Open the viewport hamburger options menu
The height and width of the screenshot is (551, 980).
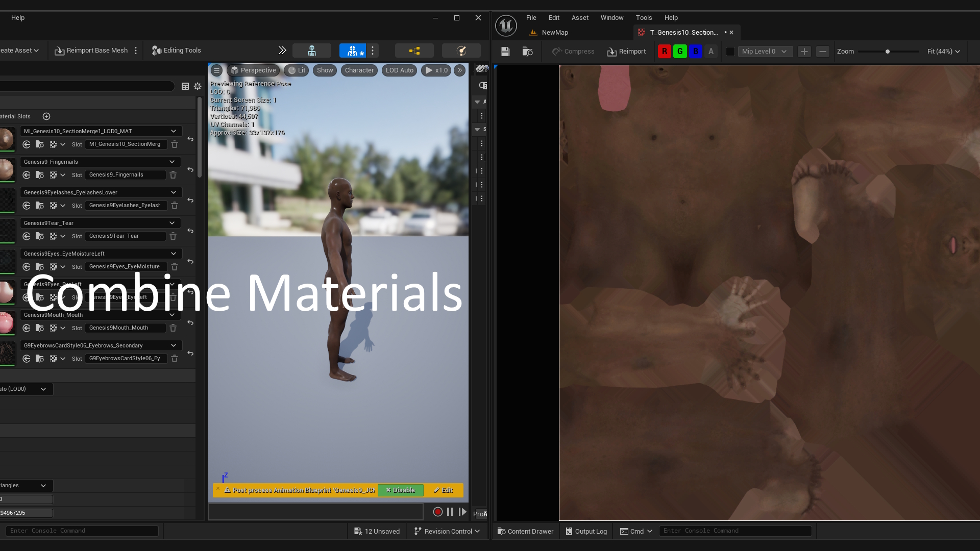point(216,70)
